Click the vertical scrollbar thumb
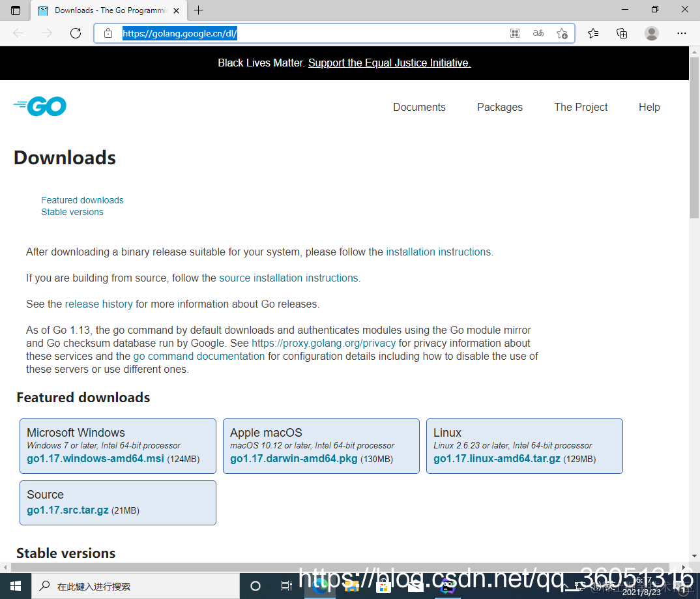The image size is (700, 599). 694,138
